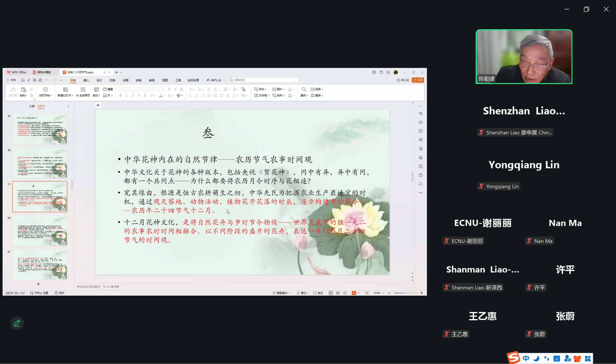Switch to normal view in status bar
Viewport: 616px width, 364px height.
pos(331,293)
